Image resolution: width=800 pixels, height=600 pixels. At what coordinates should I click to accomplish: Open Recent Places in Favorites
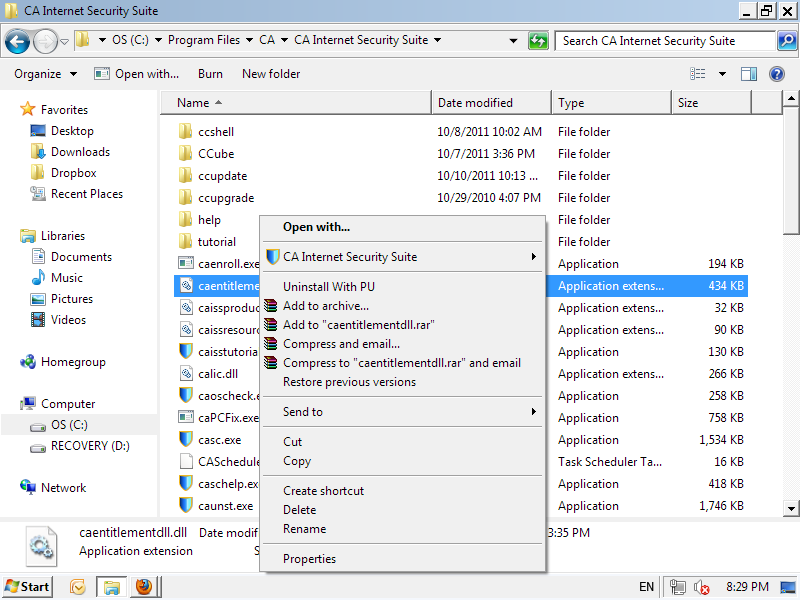pos(87,194)
